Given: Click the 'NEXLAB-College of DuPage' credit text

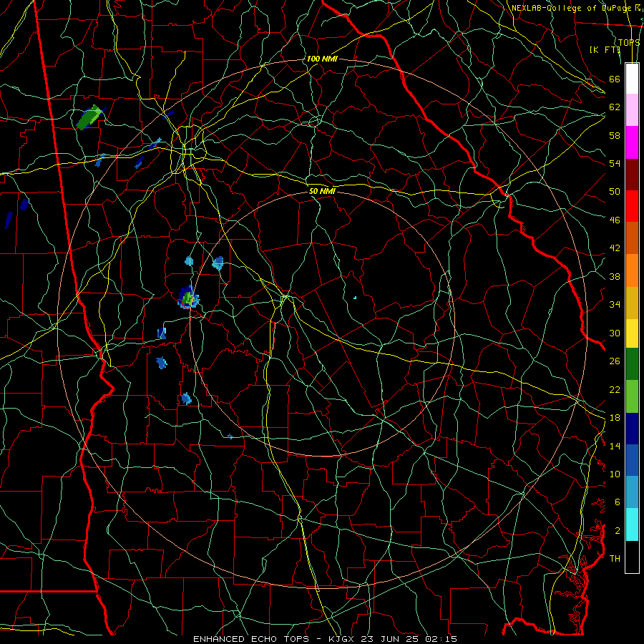Looking at the screenshot, I should click(572, 8).
